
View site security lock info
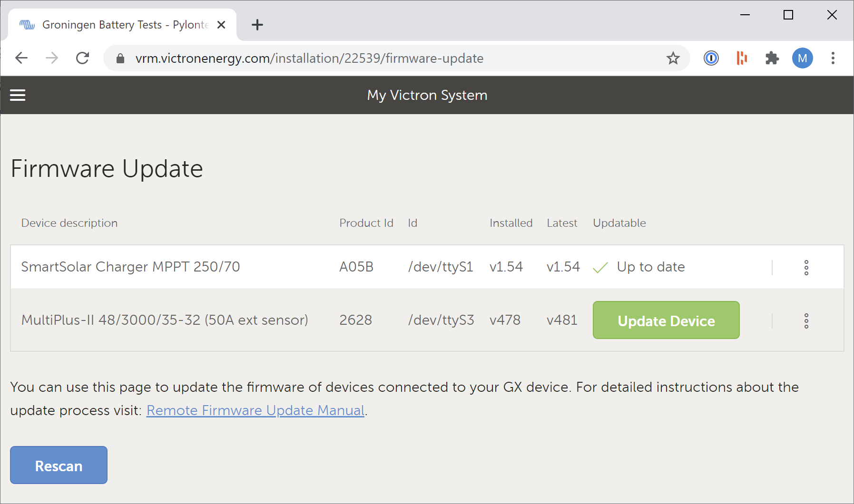click(x=120, y=58)
